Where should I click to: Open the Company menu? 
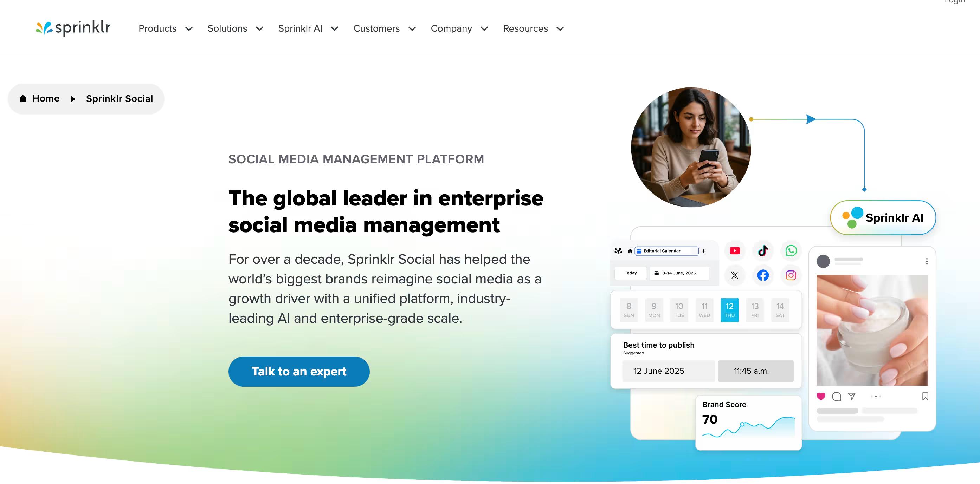(451, 28)
